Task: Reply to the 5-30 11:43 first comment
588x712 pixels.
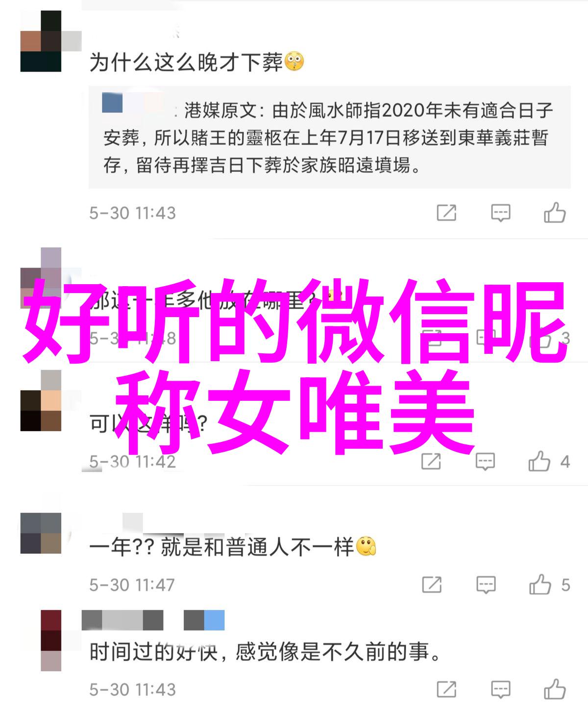Action: (x=501, y=213)
